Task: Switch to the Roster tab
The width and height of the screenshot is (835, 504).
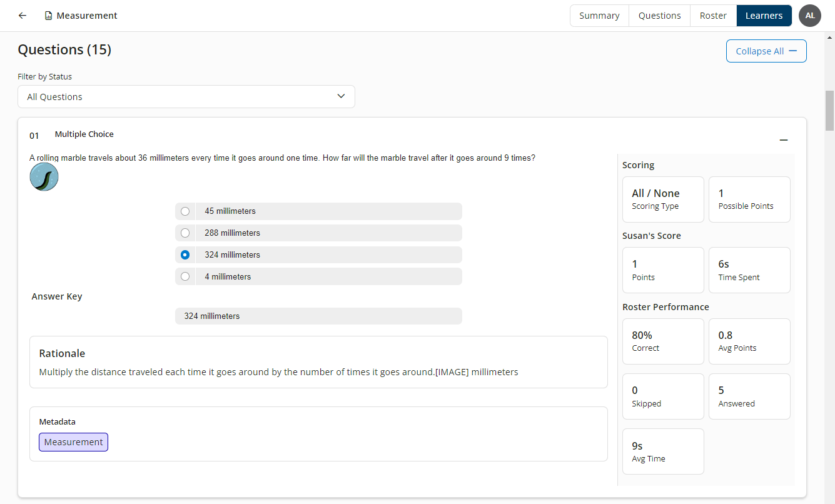Action: click(713, 15)
